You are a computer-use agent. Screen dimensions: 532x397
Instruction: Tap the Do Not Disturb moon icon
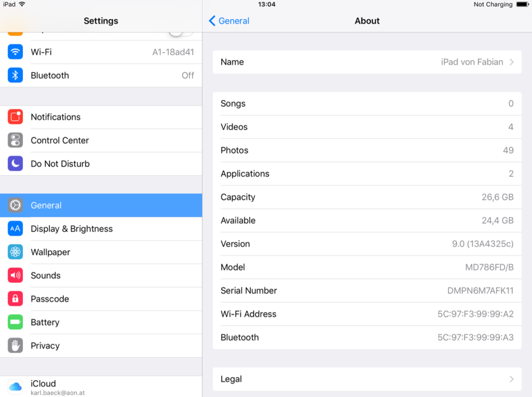click(16, 164)
